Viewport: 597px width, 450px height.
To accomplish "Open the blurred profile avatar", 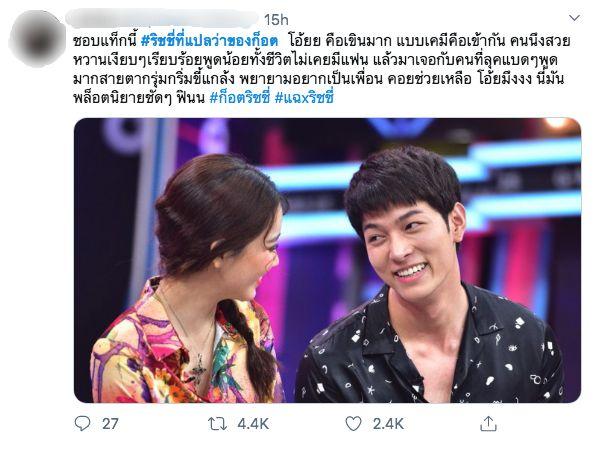I will coord(37,38).
